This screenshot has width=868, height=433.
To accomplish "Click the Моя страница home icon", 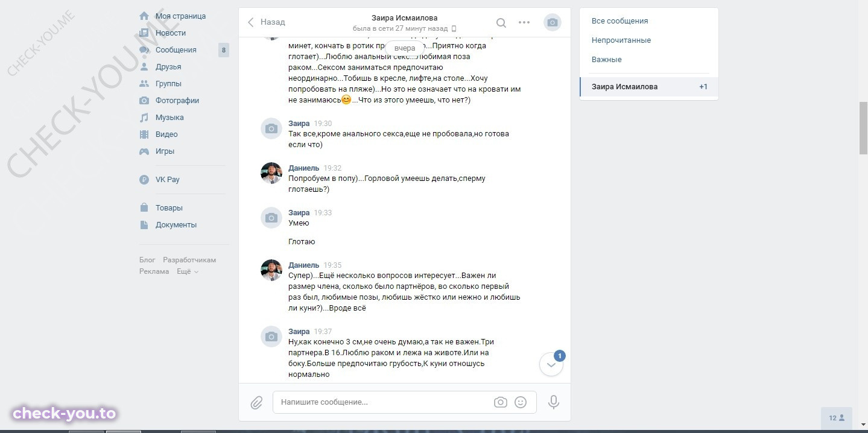I will click(144, 16).
